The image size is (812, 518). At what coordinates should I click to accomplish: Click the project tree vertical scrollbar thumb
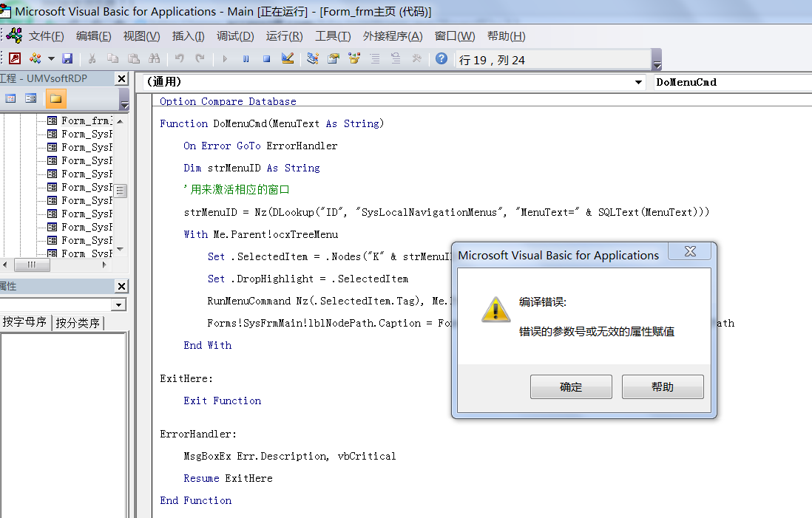pyautogui.click(x=120, y=191)
